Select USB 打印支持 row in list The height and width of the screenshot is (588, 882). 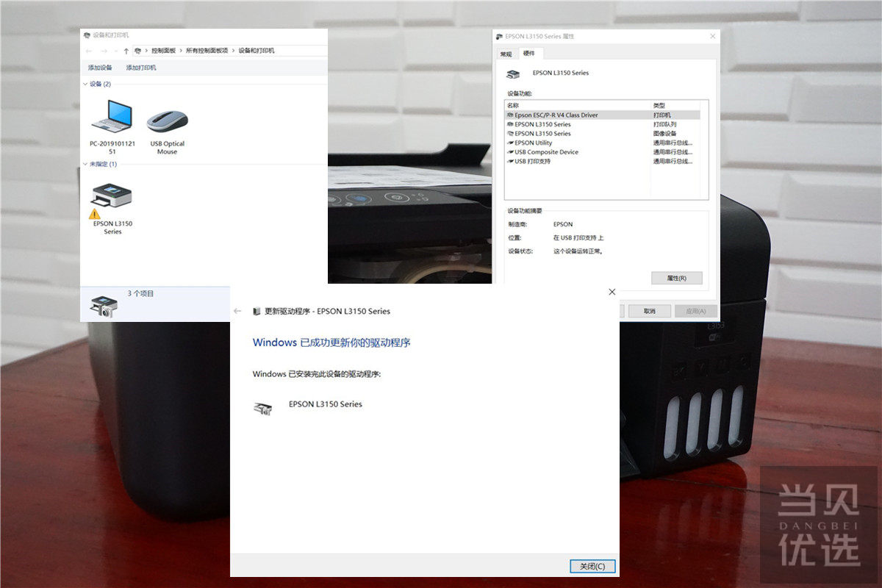point(603,161)
